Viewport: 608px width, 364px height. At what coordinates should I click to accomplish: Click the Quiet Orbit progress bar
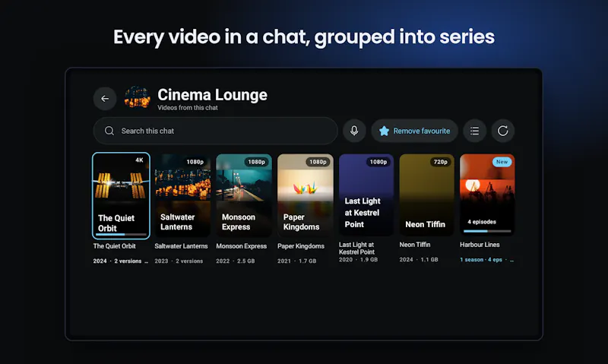tap(121, 235)
